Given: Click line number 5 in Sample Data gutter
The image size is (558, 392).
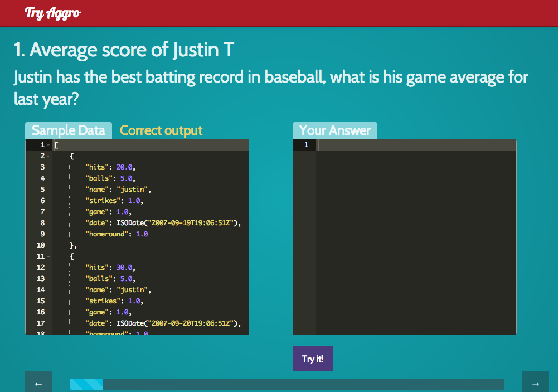Looking at the screenshot, I should pos(42,190).
